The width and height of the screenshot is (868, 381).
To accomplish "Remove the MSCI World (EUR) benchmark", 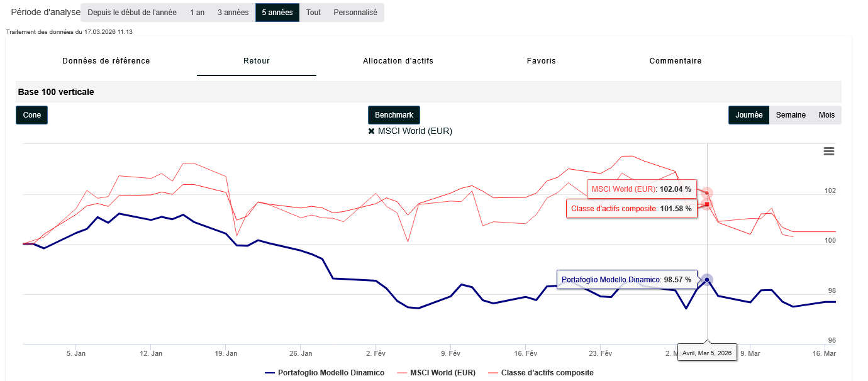I will click(x=372, y=131).
